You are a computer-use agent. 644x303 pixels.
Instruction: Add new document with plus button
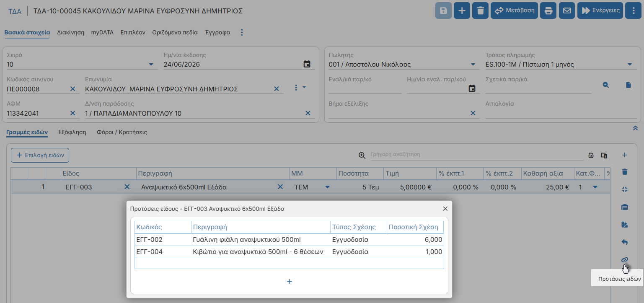click(x=462, y=10)
